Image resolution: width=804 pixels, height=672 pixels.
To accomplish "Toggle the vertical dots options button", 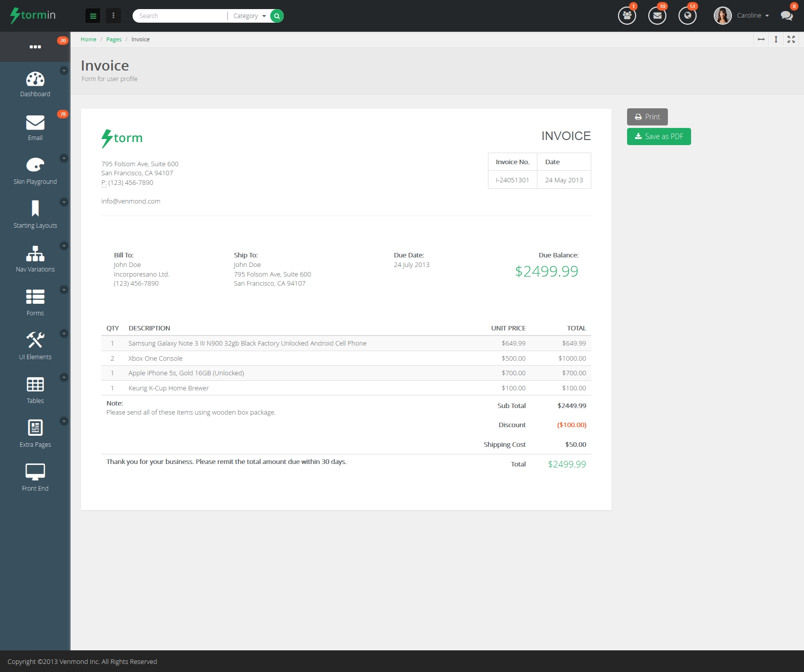I will tap(113, 16).
